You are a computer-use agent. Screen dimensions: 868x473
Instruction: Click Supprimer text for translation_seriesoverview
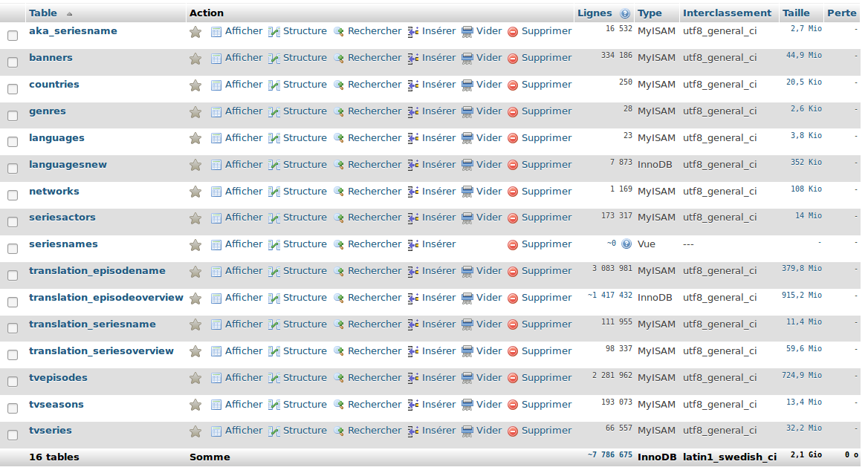[x=546, y=351]
